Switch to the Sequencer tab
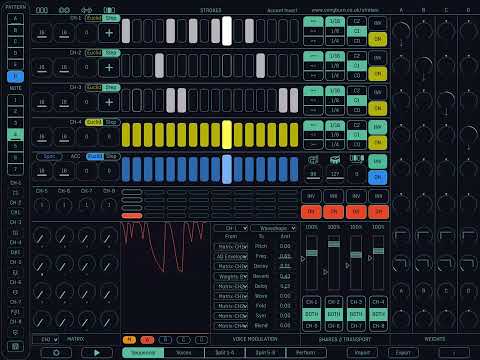Image resolution: width=480 pixels, height=360 pixels. click(x=143, y=352)
